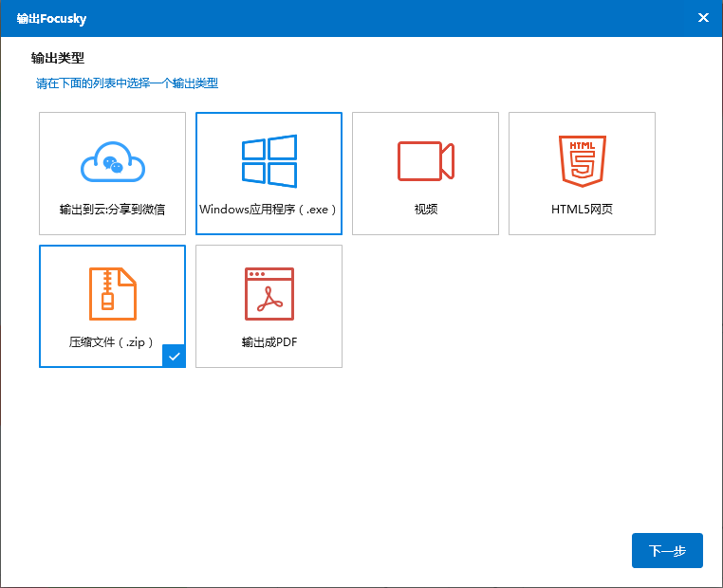This screenshot has height=588, width=723.
Task: Select the HTML5 shield icon
Action: tap(583, 161)
